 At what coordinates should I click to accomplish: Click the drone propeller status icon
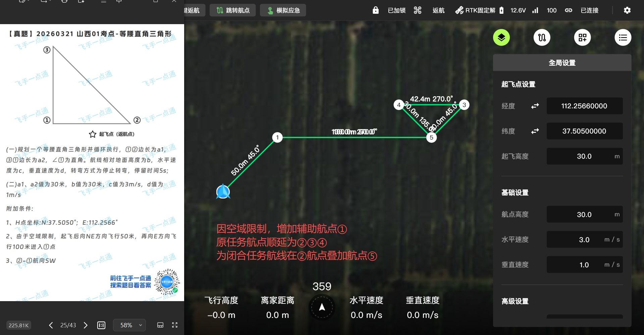pos(417,10)
